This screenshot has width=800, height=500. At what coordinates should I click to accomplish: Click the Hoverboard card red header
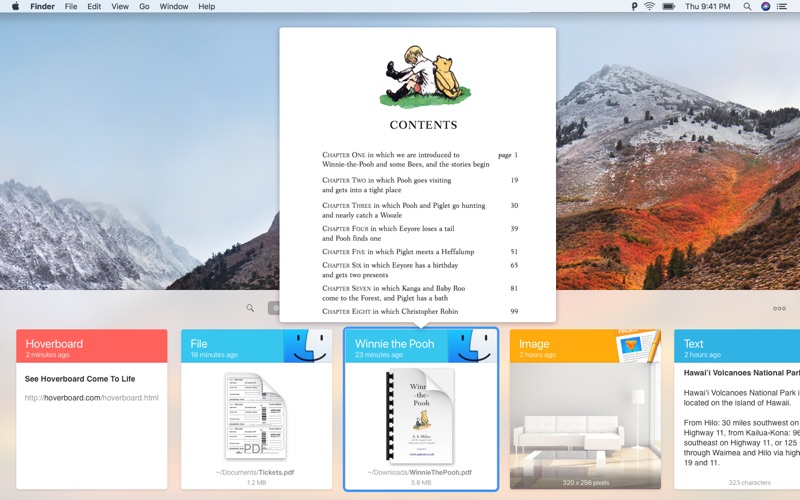pos(92,346)
